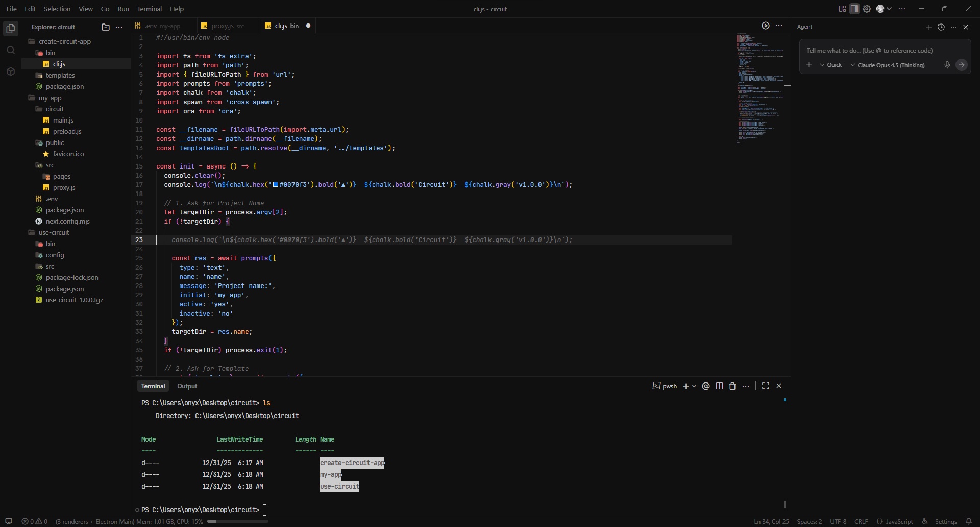This screenshot has width=980, height=527.
Task: Open the Claude Opus 4.5 model selector
Action: tap(888, 65)
